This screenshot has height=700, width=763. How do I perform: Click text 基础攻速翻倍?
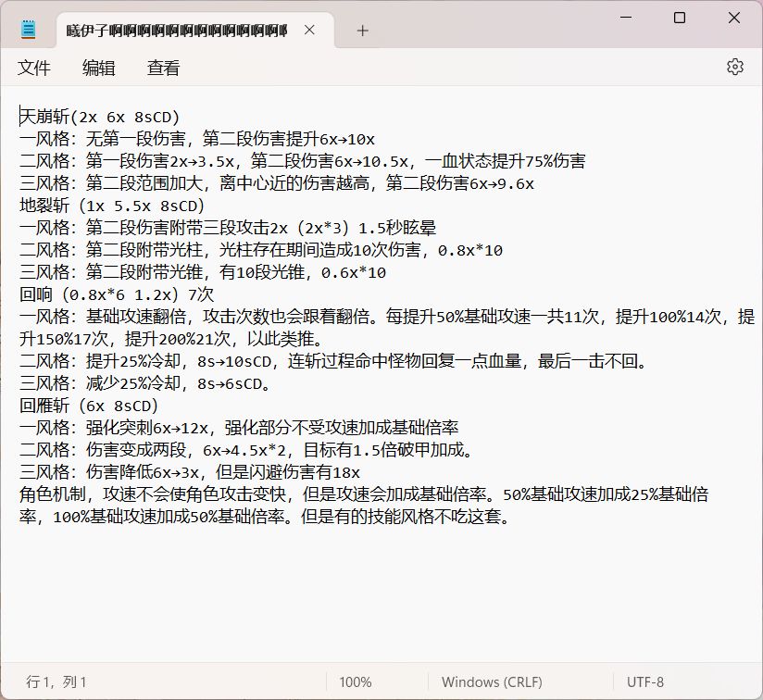[136, 317]
